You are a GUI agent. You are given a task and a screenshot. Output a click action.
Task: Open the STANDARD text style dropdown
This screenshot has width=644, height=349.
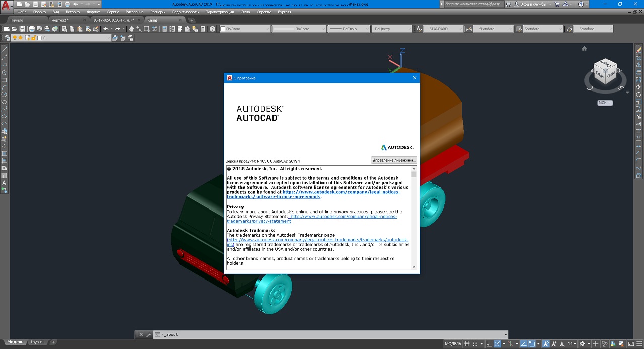coord(443,29)
